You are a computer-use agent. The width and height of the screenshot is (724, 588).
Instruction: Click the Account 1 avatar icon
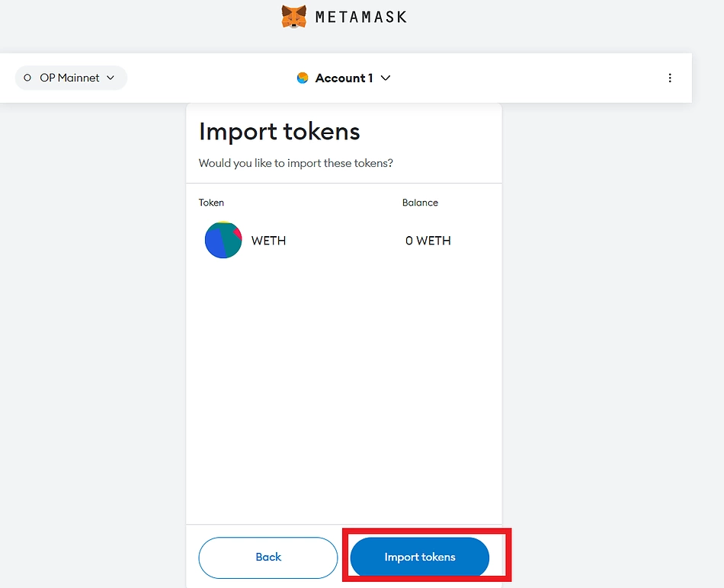(x=303, y=78)
